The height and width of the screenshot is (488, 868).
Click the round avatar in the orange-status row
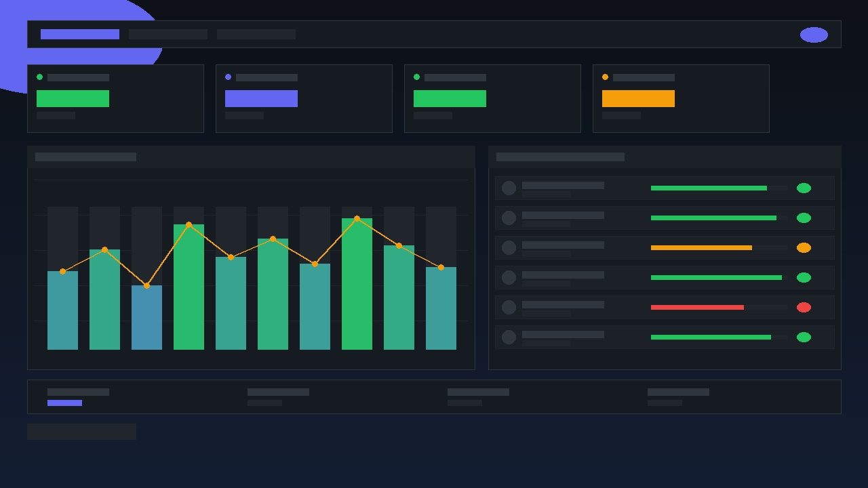tap(509, 247)
